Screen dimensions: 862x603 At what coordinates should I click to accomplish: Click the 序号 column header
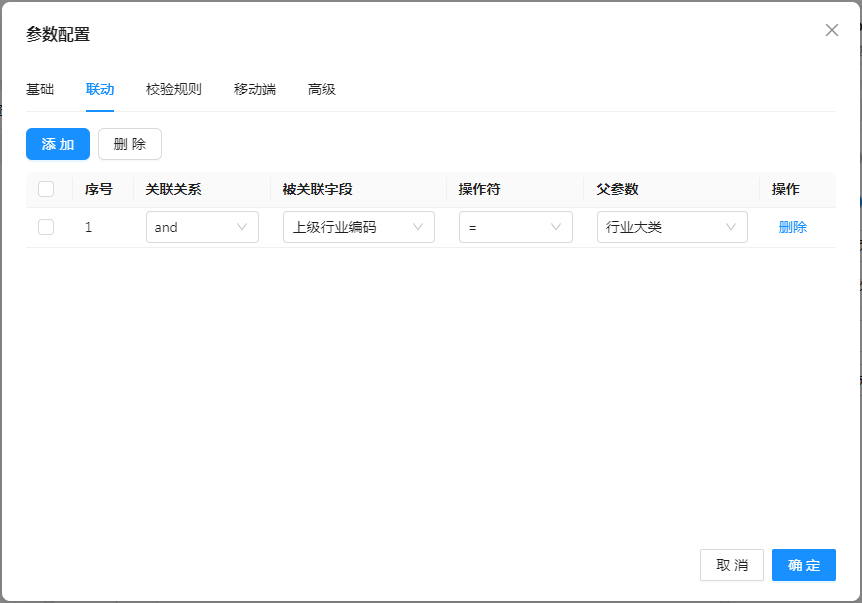[x=99, y=189]
